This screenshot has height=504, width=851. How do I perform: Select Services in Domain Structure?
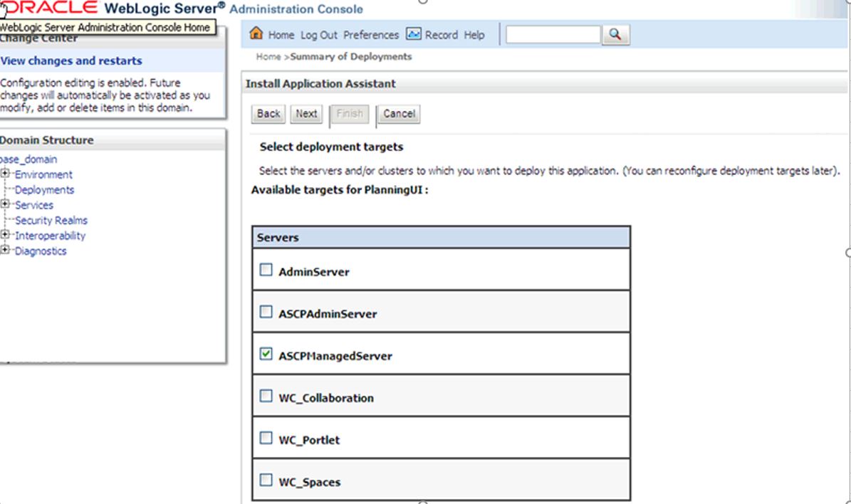tap(34, 205)
